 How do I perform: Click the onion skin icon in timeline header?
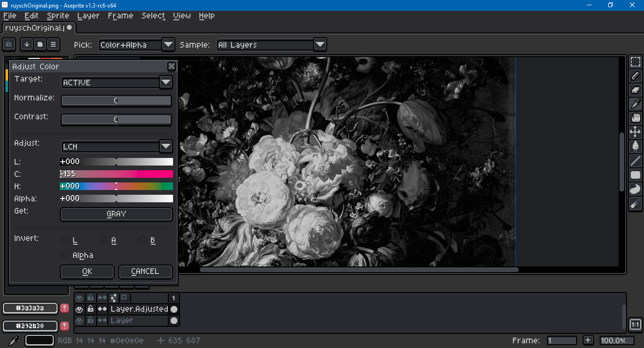pyautogui.click(x=124, y=298)
